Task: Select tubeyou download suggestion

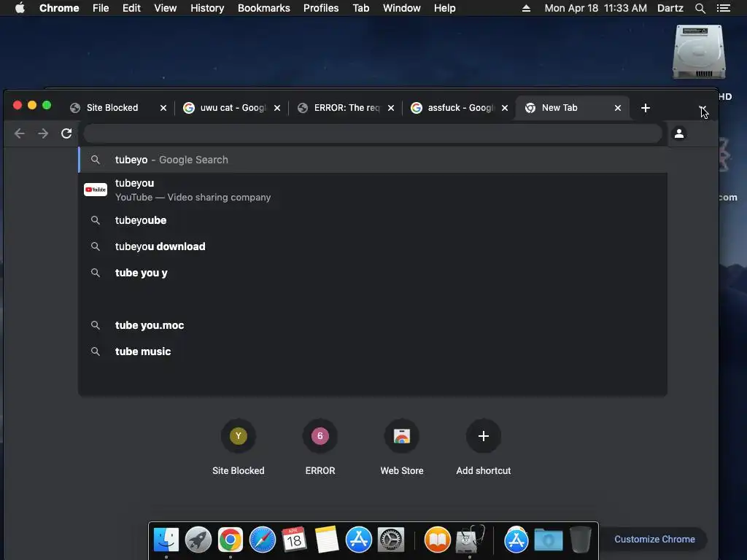Action: [373, 246]
